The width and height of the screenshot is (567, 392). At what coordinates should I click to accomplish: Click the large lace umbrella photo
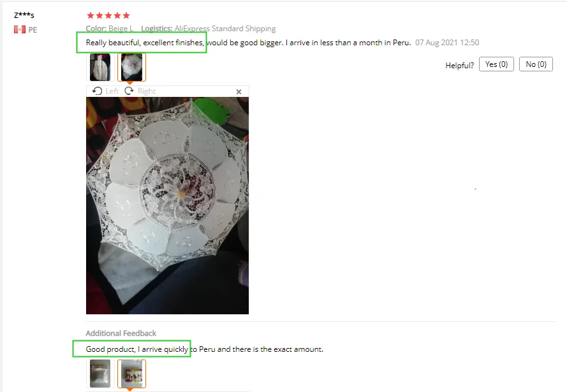tap(168, 206)
